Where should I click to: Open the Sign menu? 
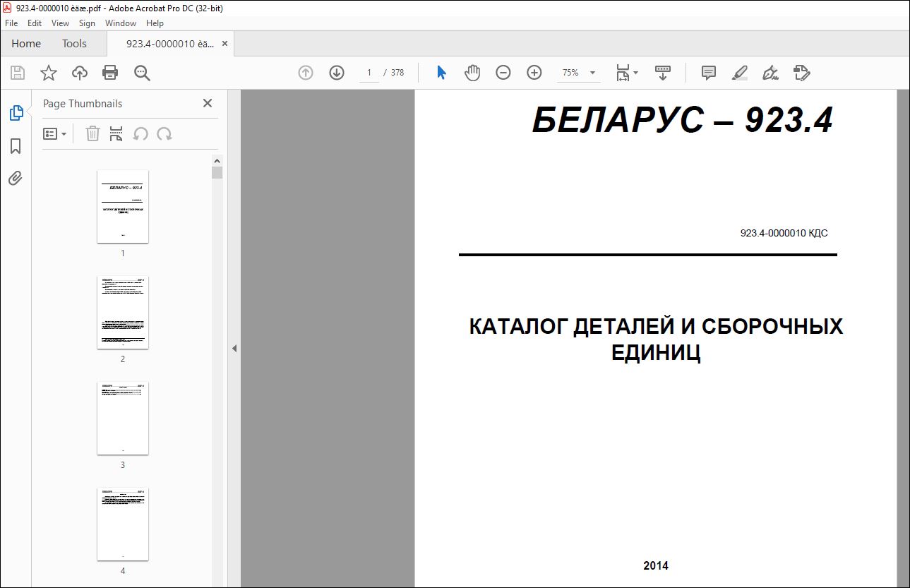pos(87,23)
